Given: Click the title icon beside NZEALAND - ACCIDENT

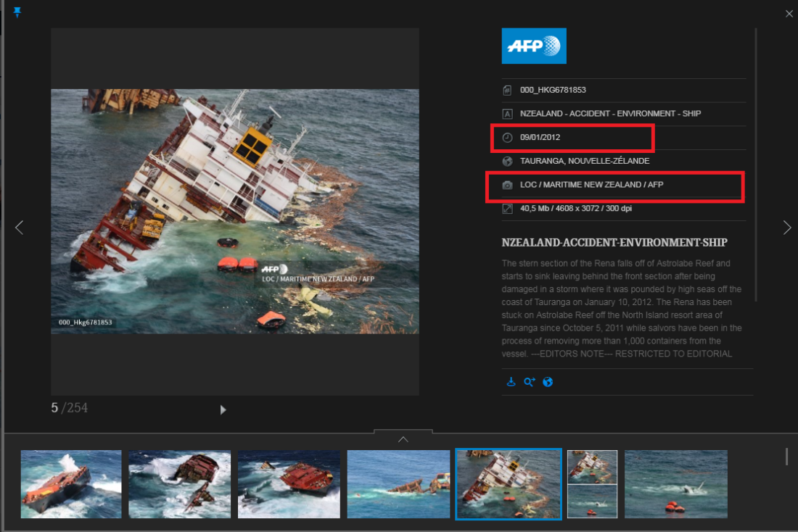Looking at the screenshot, I should tap(507, 114).
